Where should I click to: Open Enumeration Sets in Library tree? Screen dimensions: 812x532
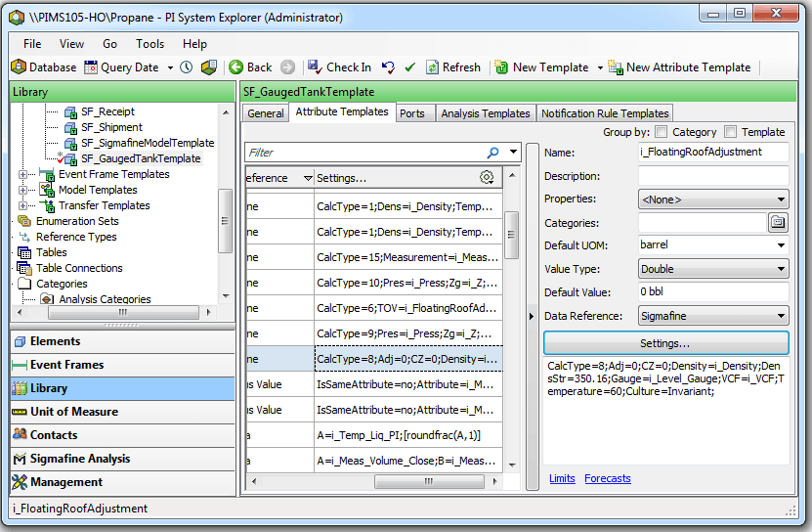(x=77, y=221)
